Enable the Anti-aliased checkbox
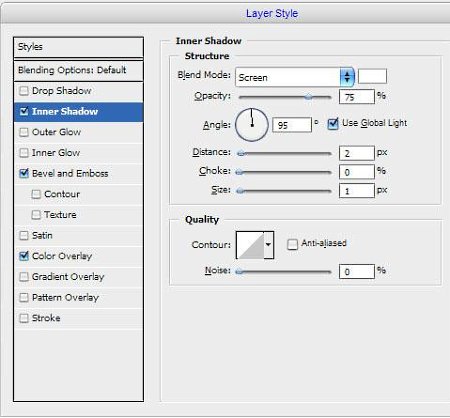Image resolution: width=450 pixels, height=418 pixels. (x=292, y=244)
